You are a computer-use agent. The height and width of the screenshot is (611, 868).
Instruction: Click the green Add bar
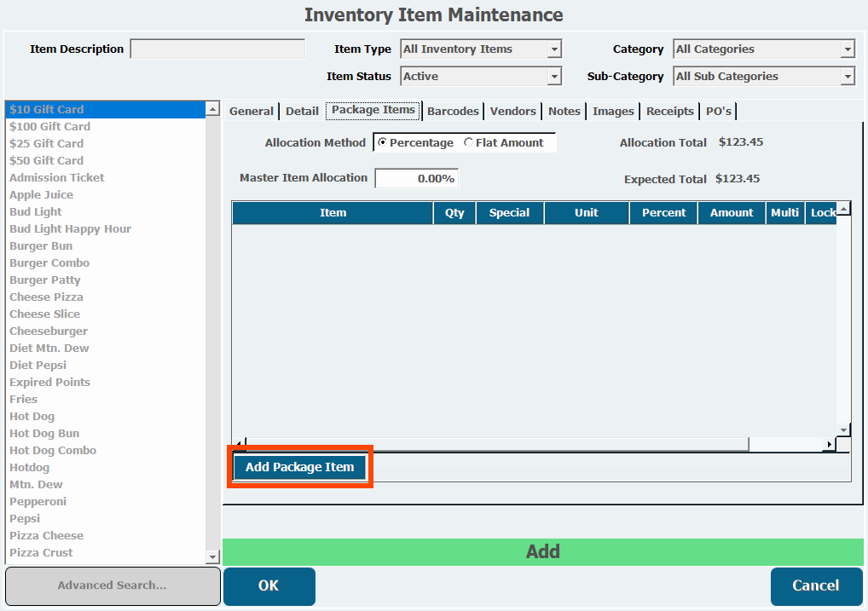pos(542,551)
